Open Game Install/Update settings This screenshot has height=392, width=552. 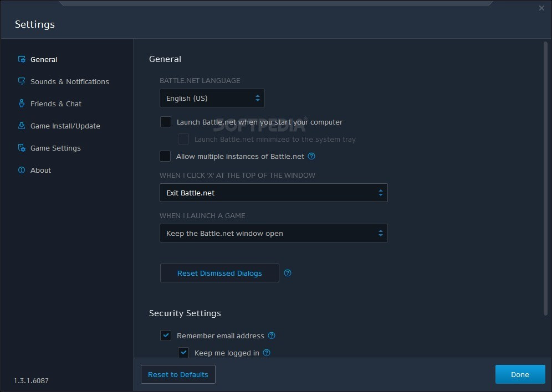coord(65,126)
